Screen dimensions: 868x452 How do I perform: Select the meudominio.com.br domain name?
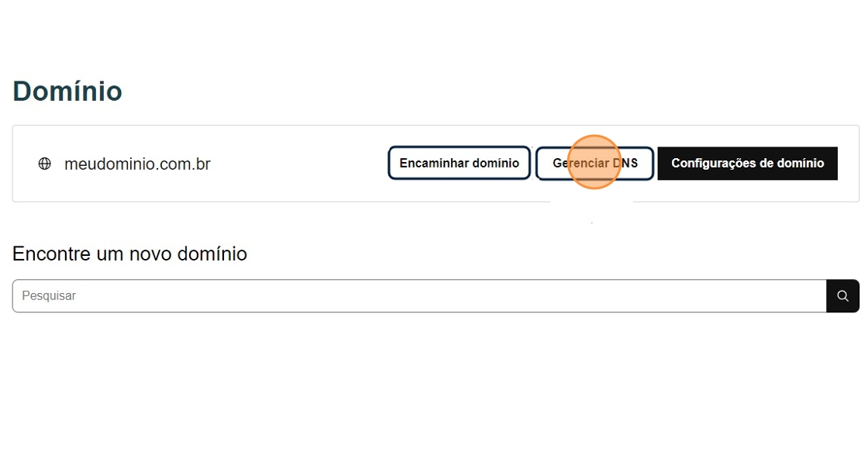point(137,164)
